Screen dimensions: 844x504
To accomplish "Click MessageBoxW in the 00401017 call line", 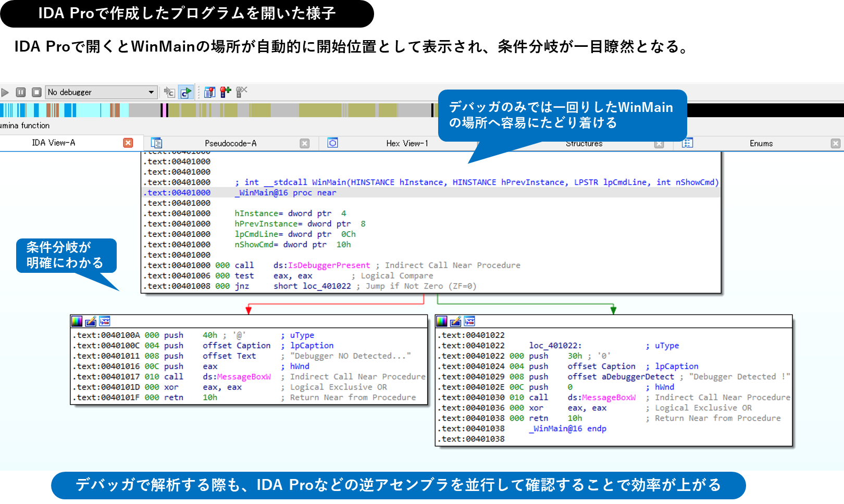I will click(x=244, y=377).
